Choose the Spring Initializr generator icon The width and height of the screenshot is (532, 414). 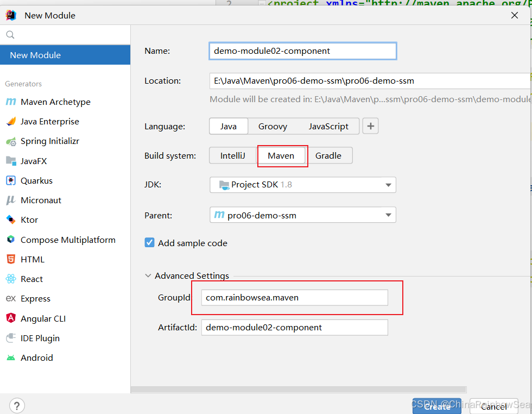click(x=11, y=141)
